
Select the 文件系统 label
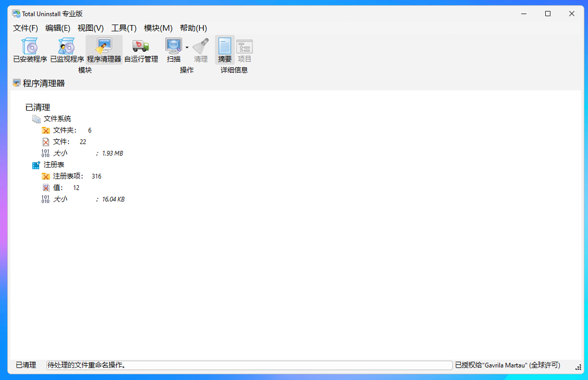(57, 118)
